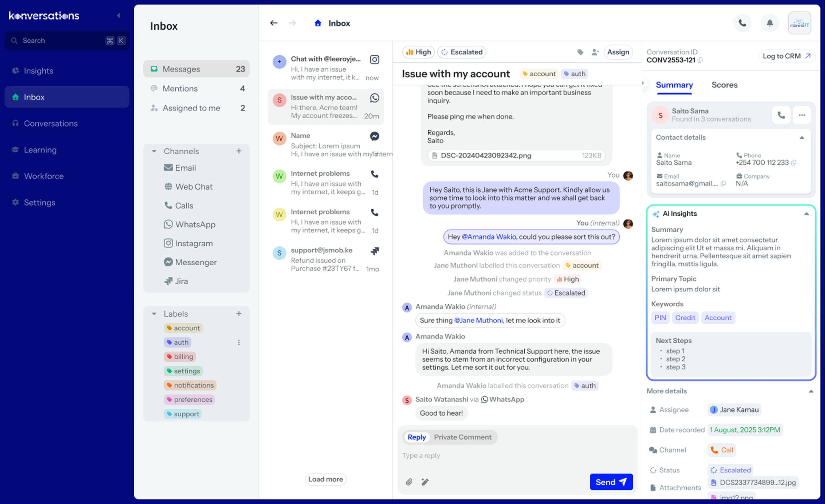Select the Reply mode toggle
Screen dimensions: 825x504
416,437
